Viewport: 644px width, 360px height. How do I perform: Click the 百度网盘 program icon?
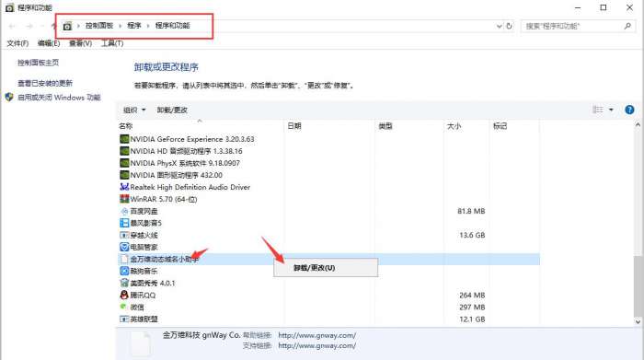pos(124,211)
